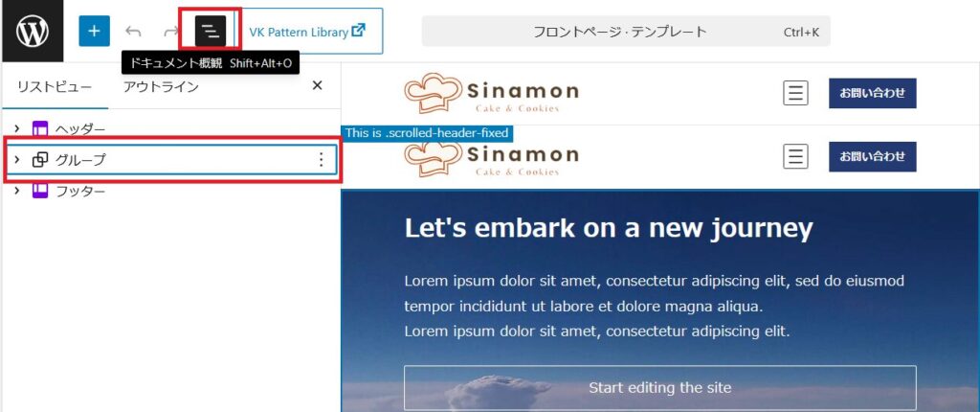Image resolution: width=980 pixels, height=412 pixels.
Task: Click the top お問い合わせ button
Action: coord(873,93)
